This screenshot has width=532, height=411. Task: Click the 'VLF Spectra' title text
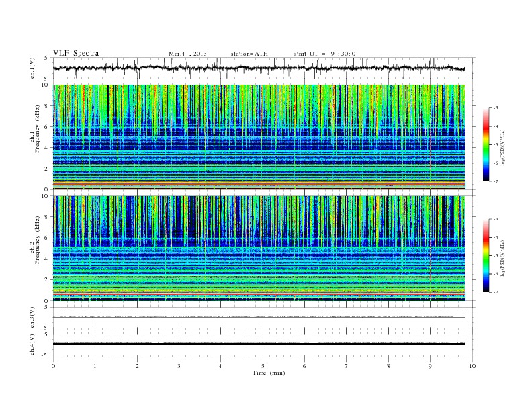click(76, 53)
